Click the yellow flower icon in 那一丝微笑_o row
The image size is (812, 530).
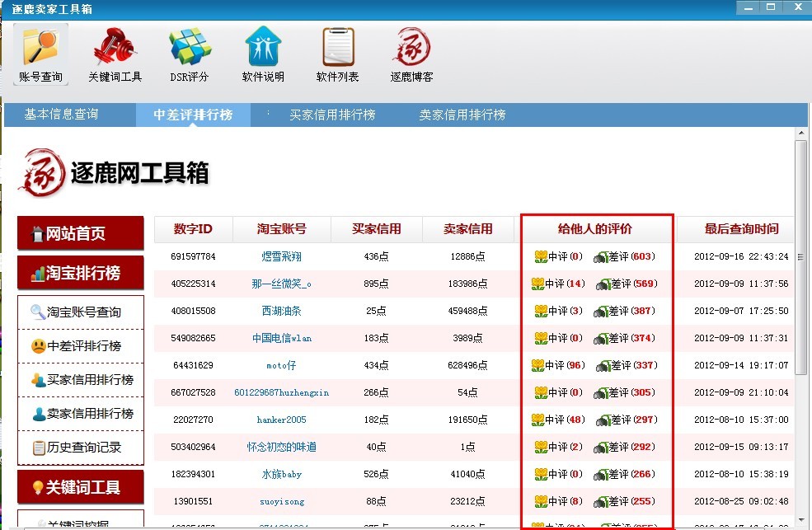(x=537, y=284)
